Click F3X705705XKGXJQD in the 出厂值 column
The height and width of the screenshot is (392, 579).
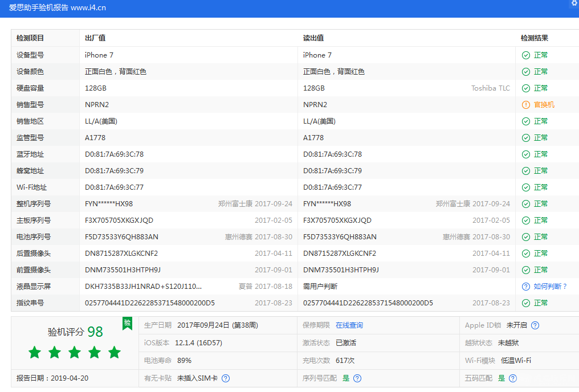pyautogui.click(x=119, y=220)
